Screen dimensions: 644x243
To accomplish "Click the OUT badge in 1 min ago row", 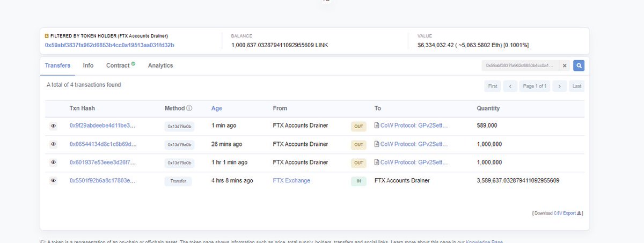I will pyautogui.click(x=358, y=127).
